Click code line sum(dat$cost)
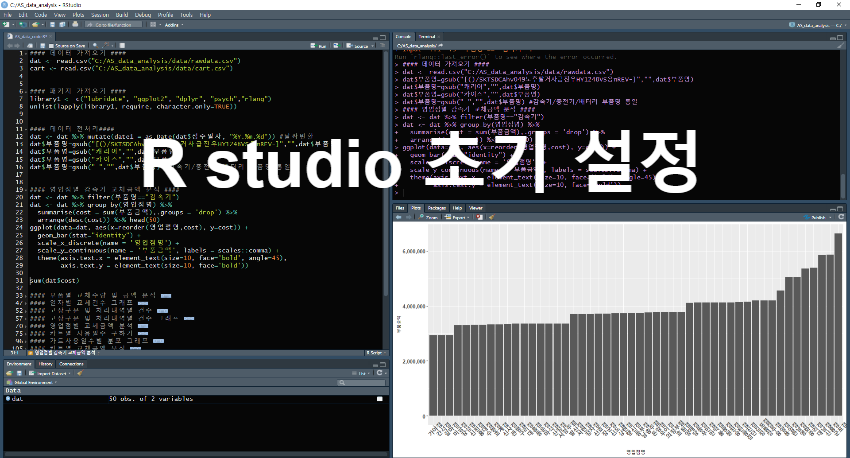The height and width of the screenshot is (458, 850). 55,281
